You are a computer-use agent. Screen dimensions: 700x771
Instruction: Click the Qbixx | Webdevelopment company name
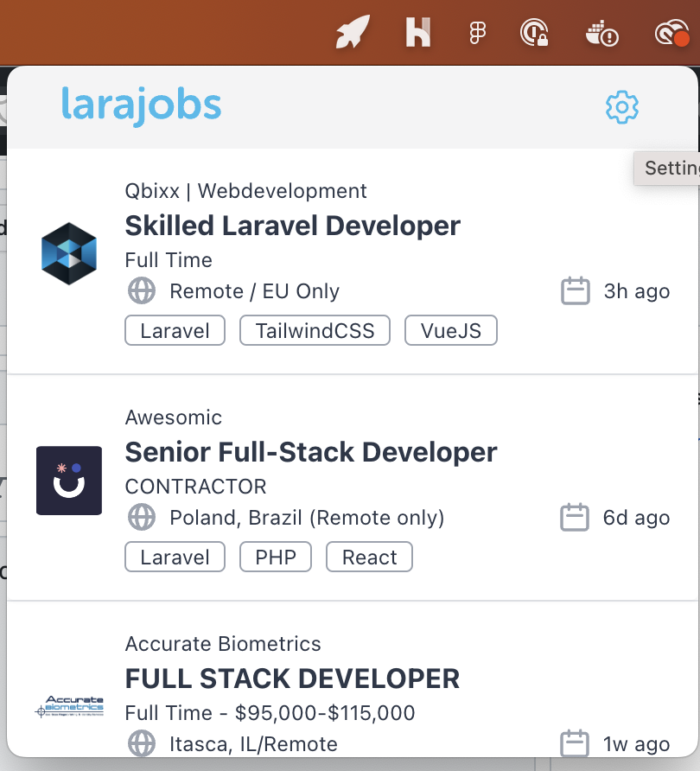pos(245,191)
